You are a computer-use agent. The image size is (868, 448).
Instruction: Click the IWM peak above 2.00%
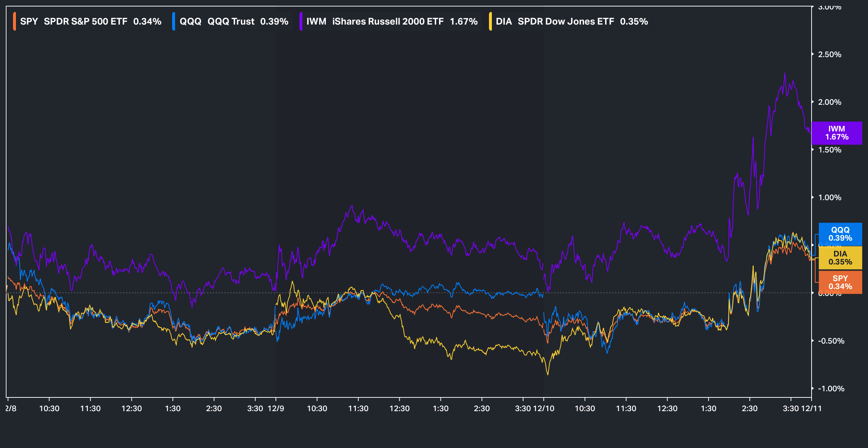(784, 74)
